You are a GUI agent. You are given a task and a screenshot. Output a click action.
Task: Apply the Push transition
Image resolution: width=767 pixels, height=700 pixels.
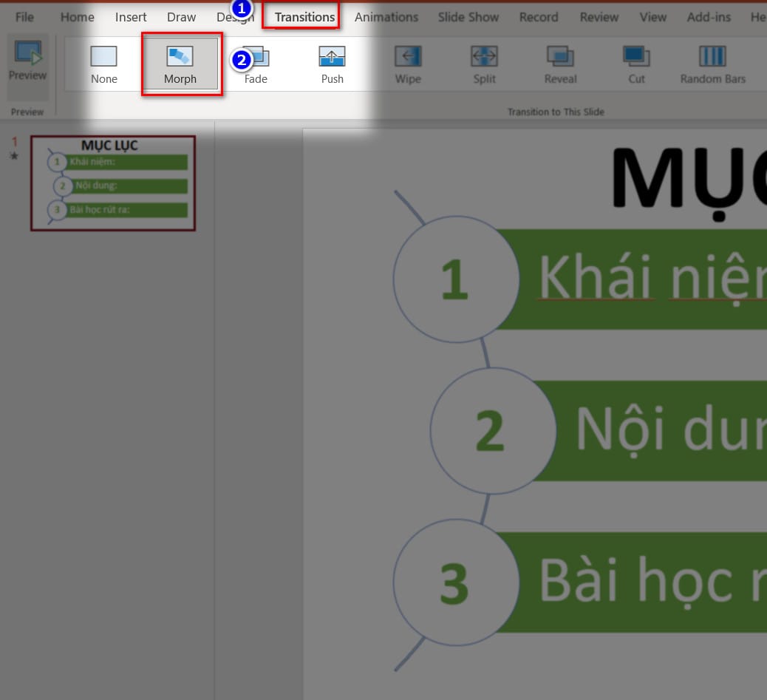pyautogui.click(x=332, y=64)
